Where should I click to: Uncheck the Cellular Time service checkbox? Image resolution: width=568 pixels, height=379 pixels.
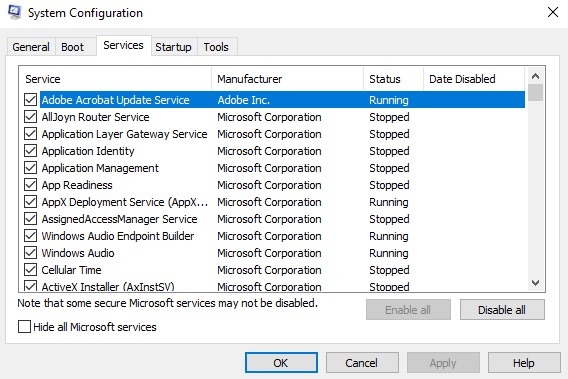(30, 270)
